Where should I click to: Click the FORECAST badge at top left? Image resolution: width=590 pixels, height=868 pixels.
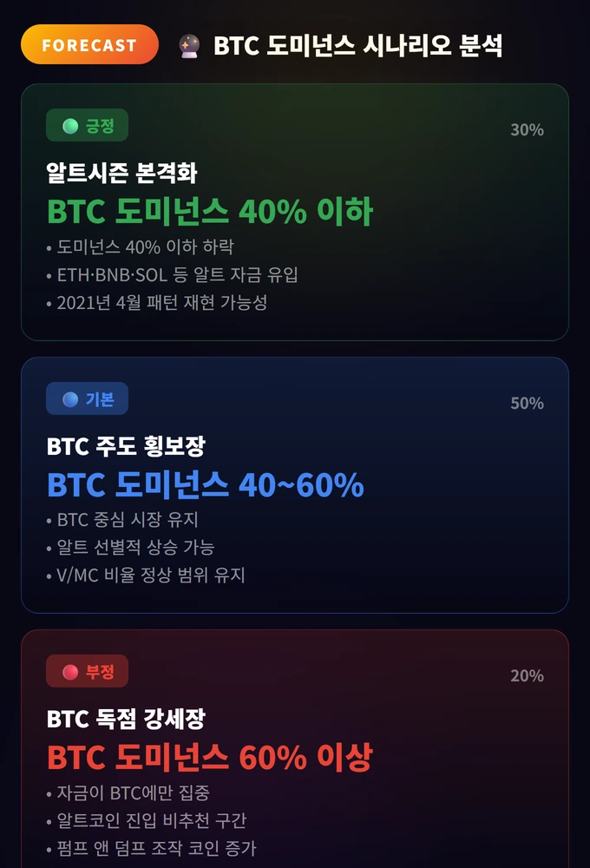coord(89,44)
